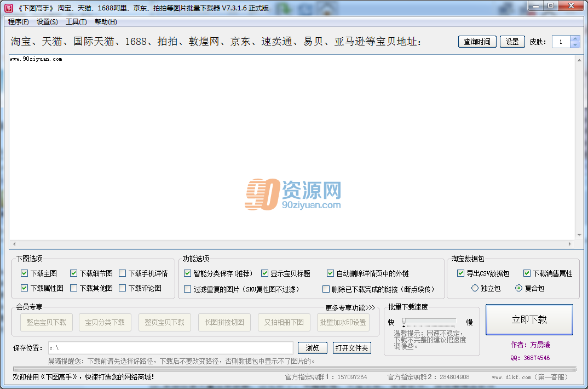Viewport: 588px width, 389px height.
Task: Click the 又拍相册下图 button
Action: pyautogui.click(x=284, y=322)
